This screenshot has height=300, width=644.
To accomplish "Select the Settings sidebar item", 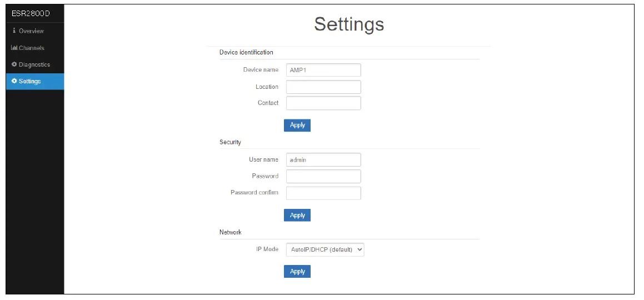I will click(x=30, y=81).
